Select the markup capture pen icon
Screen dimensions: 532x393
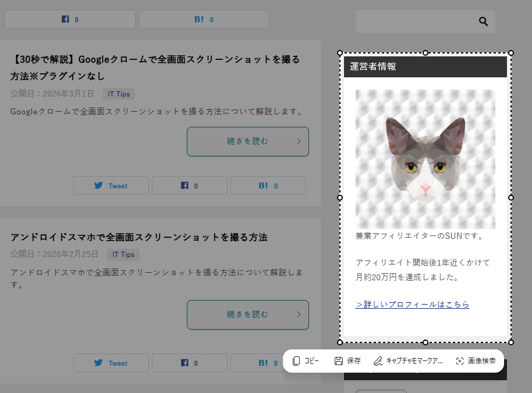pyautogui.click(x=378, y=361)
